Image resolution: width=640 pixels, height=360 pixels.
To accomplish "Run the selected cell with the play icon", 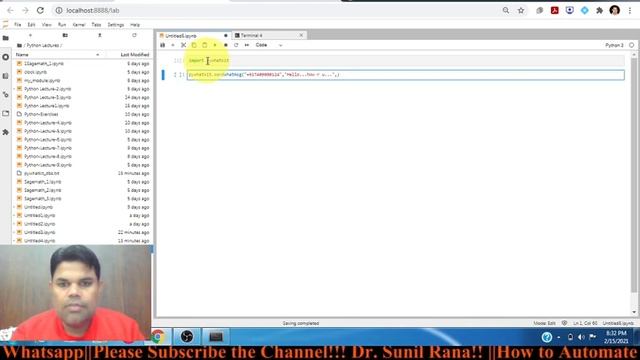I will pos(215,45).
